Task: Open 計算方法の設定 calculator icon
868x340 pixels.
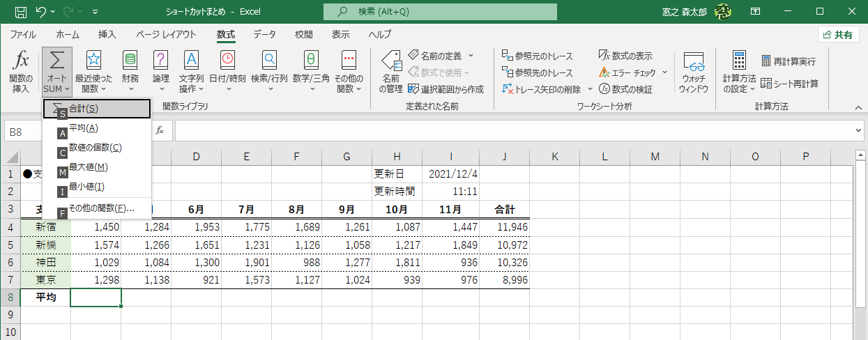Action: click(739, 60)
